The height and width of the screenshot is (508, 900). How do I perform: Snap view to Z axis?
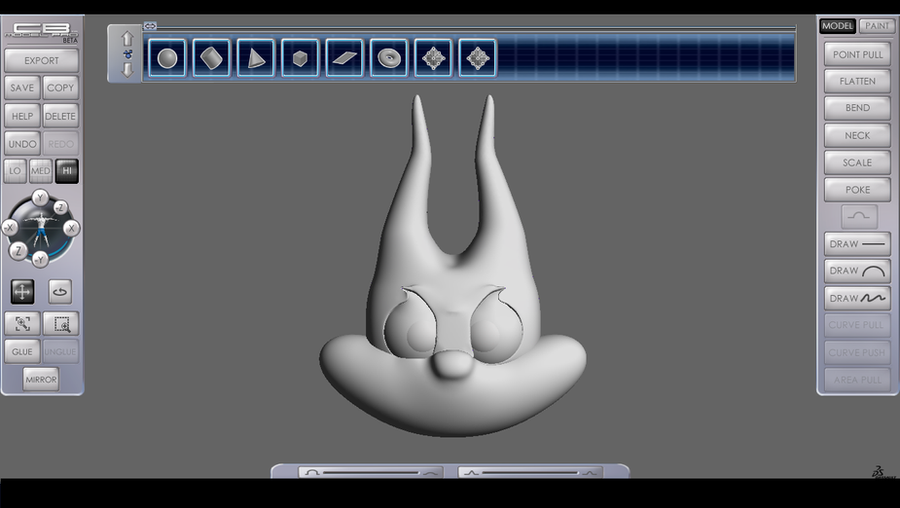click(x=18, y=250)
